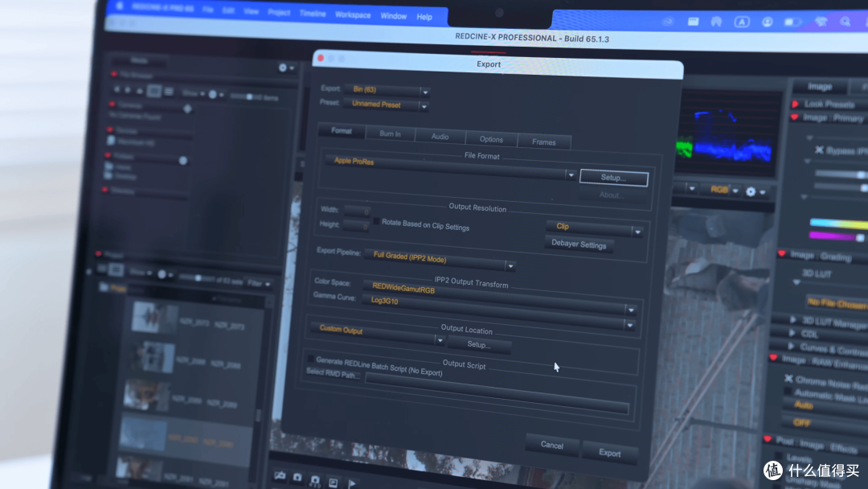Select the N2R_2089 clip thumbnail
This screenshot has width=868, height=489.
[x=146, y=396]
